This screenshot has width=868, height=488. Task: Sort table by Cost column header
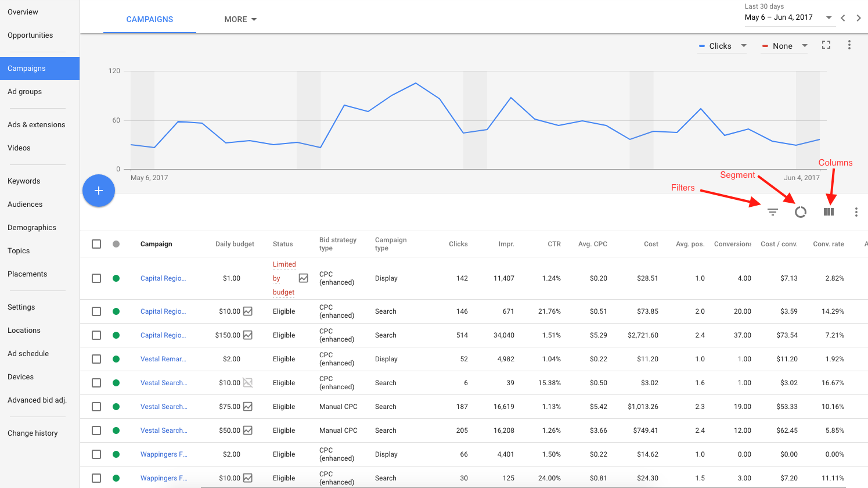[x=651, y=244]
